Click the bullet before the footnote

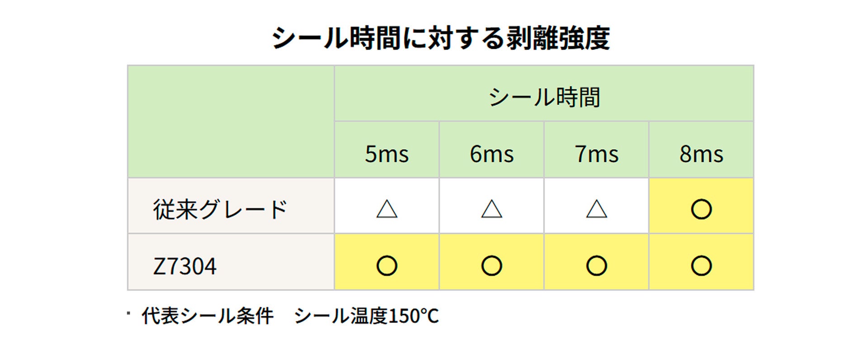[129, 313]
